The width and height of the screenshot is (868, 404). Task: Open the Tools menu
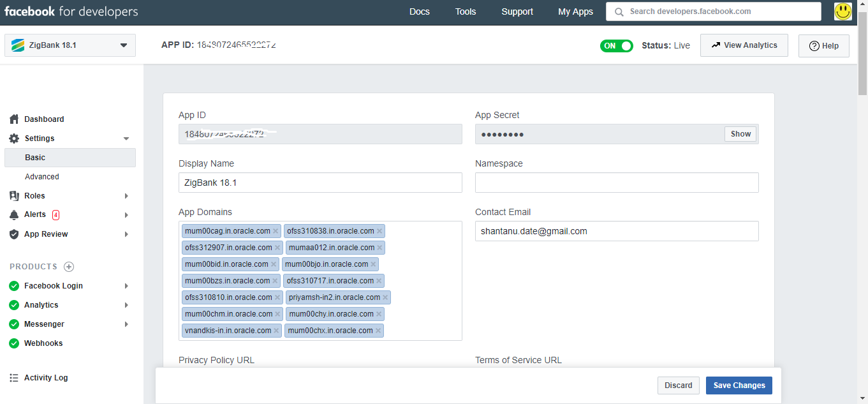click(x=466, y=11)
